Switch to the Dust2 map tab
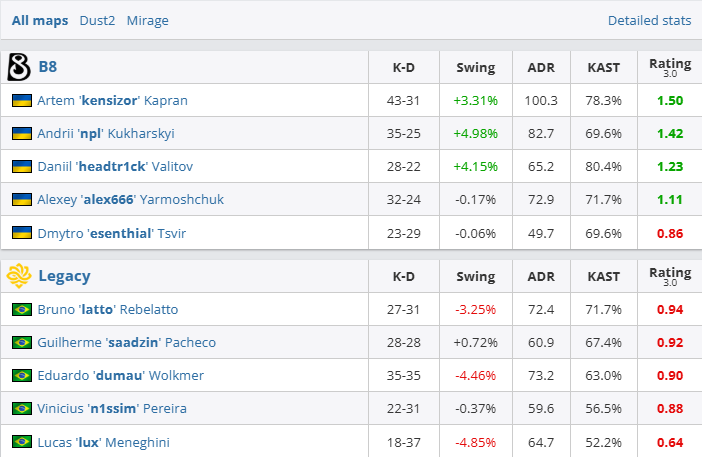This screenshot has width=702, height=457. pyautogui.click(x=97, y=20)
